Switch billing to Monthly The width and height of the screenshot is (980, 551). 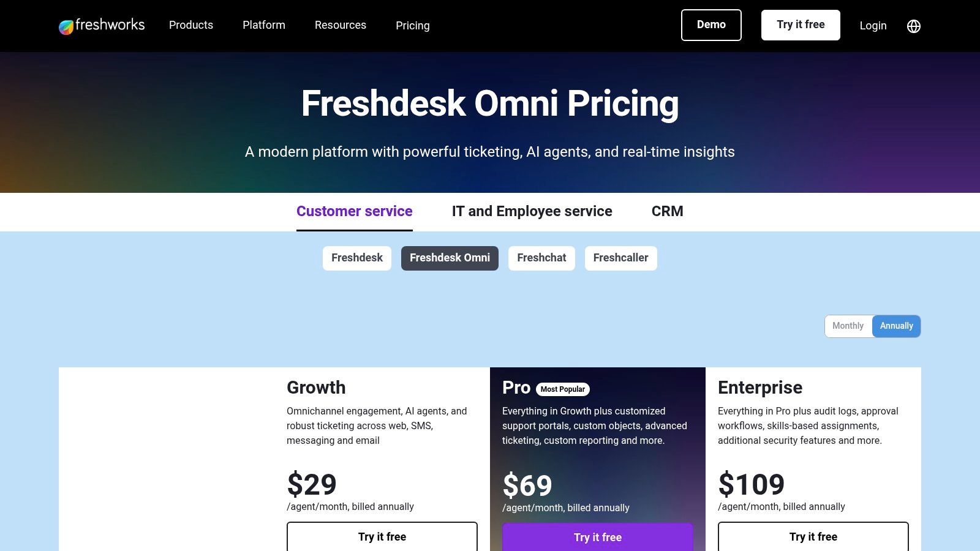coord(849,326)
